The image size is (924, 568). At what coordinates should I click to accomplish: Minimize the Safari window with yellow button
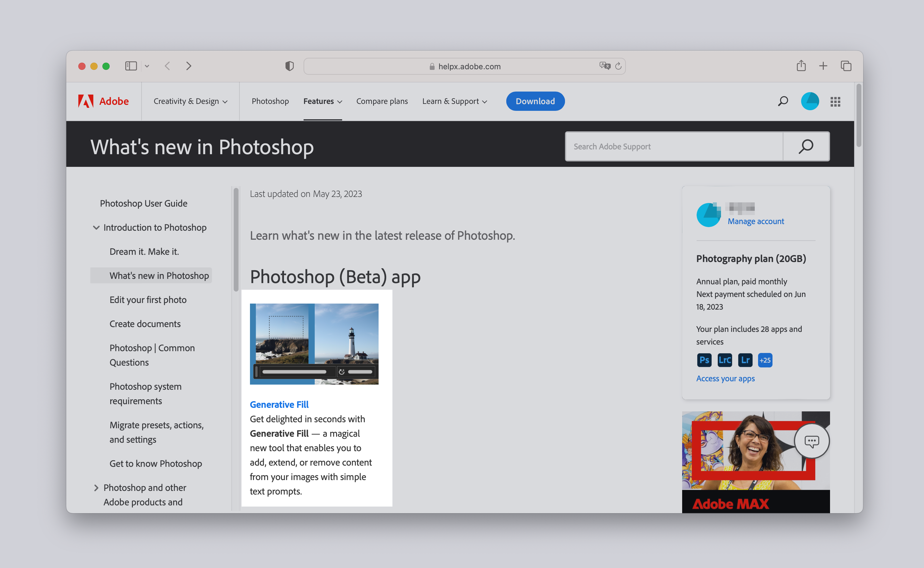tap(94, 66)
